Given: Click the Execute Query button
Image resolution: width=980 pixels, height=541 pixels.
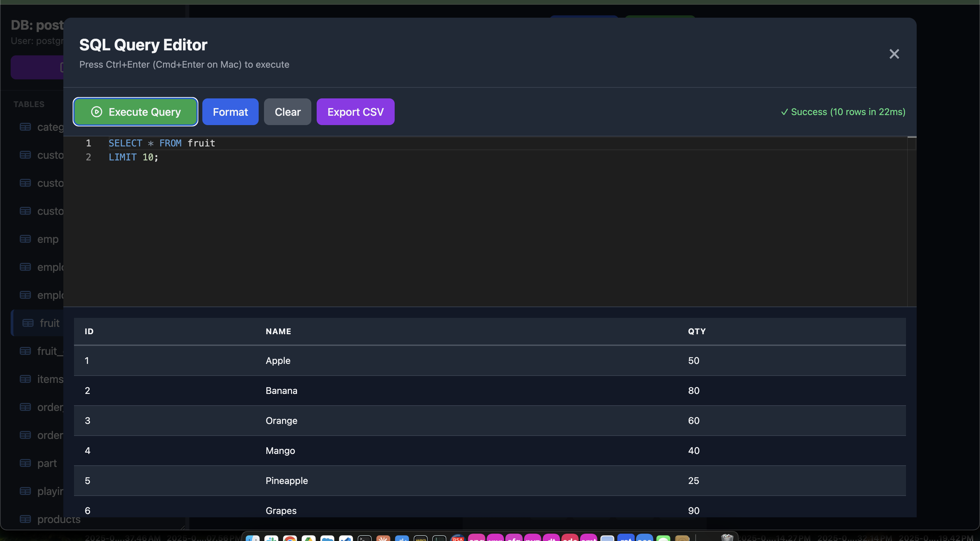Looking at the screenshot, I should pos(135,111).
